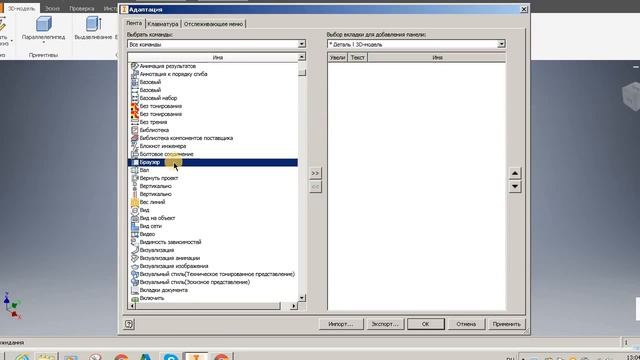Click the horizontal scrollbar left arrow
The image size is (640, 360).
(132, 306)
